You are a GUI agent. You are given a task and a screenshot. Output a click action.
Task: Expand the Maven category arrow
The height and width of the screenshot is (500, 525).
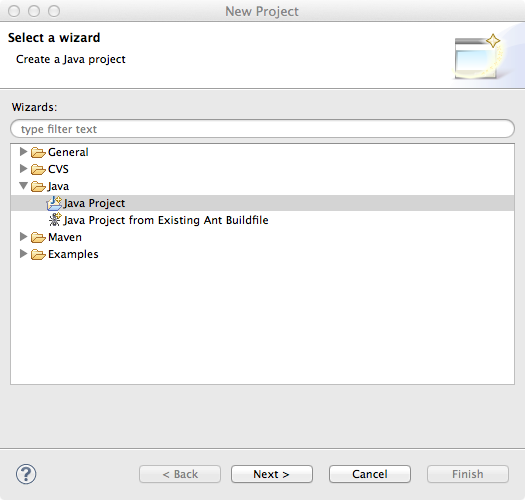point(23,237)
